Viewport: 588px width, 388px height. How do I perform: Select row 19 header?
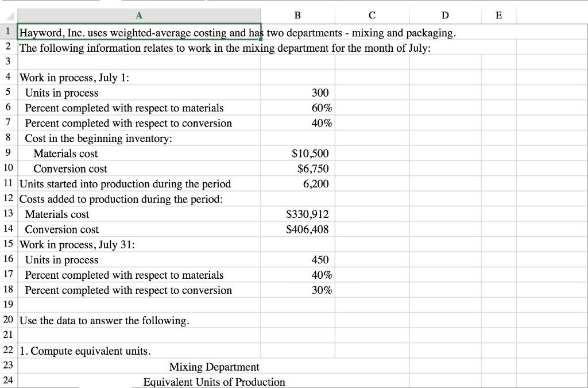click(x=8, y=304)
